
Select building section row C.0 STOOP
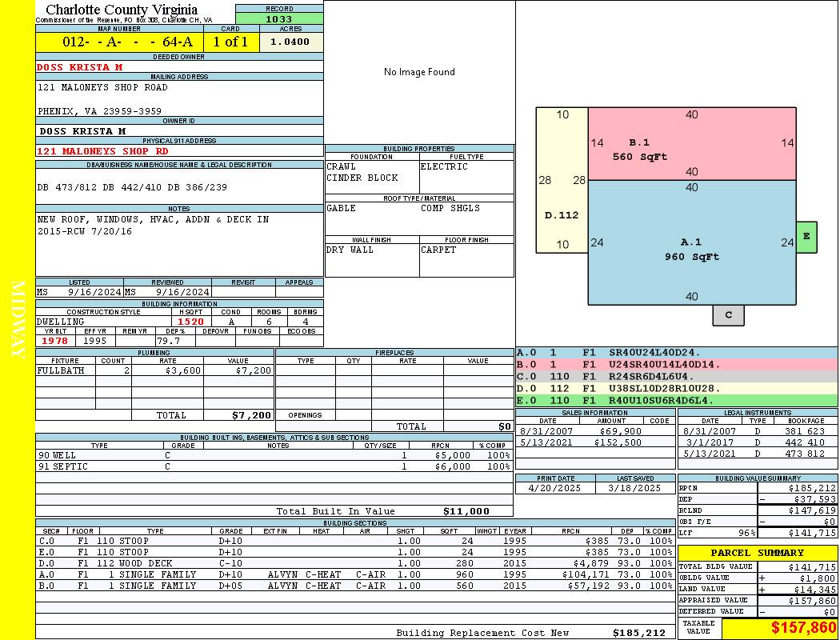pos(355,541)
